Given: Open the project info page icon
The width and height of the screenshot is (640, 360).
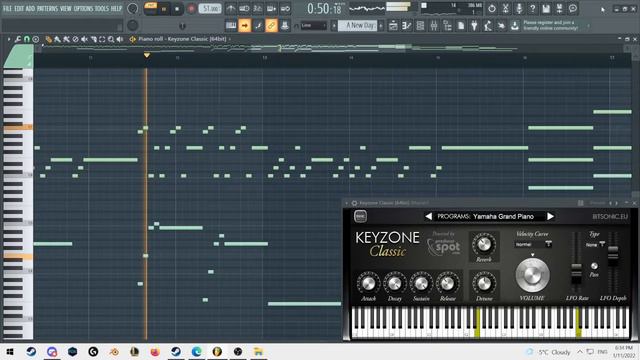Looking at the screenshot, I should (x=461, y=25).
